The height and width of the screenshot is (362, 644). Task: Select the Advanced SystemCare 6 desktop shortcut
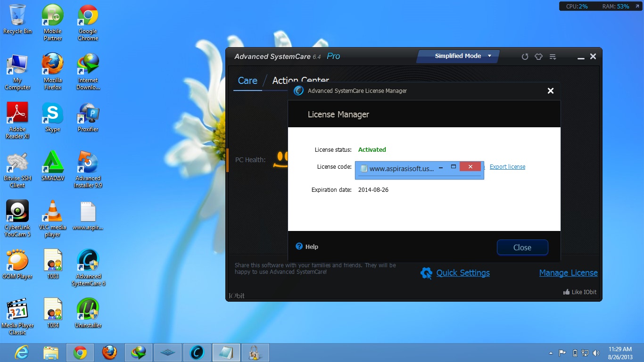coord(88,268)
